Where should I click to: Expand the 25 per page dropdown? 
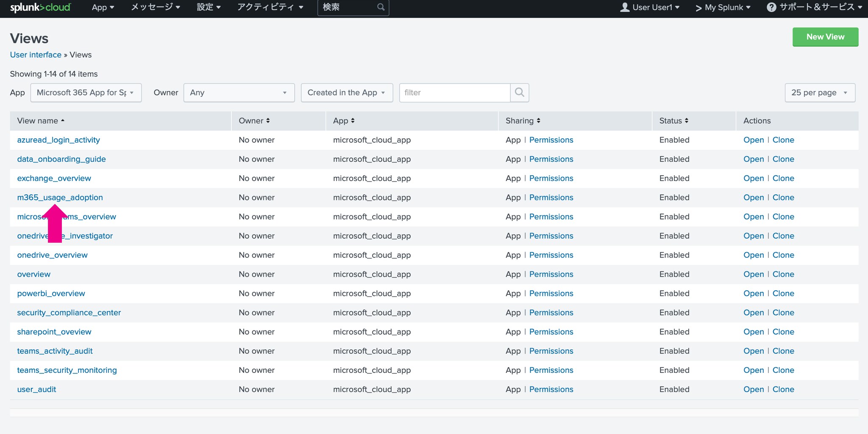(x=820, y=92)
